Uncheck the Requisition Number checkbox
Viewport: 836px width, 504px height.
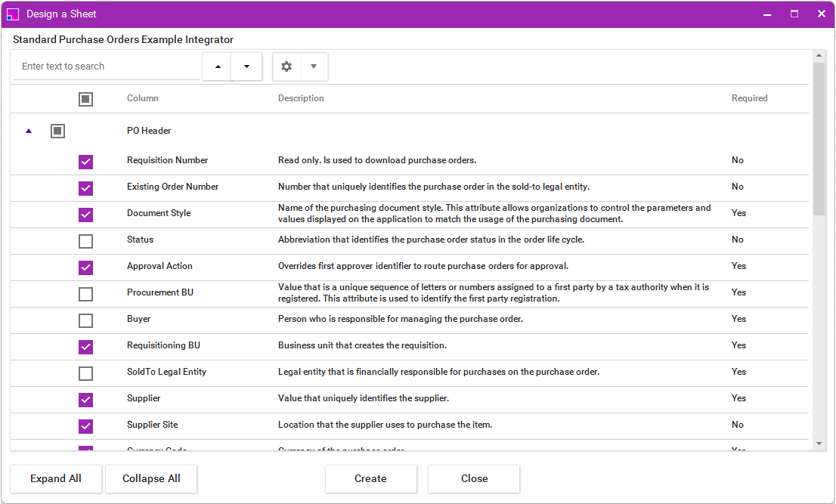point(86,162)
